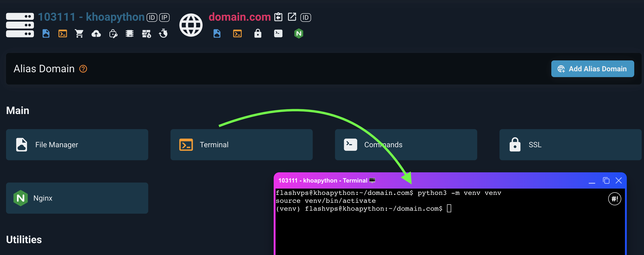Click the Add Alias Domain button
The width and height of the screenshot is (644, 255).
pyautogui.click(x=592, y=69)
